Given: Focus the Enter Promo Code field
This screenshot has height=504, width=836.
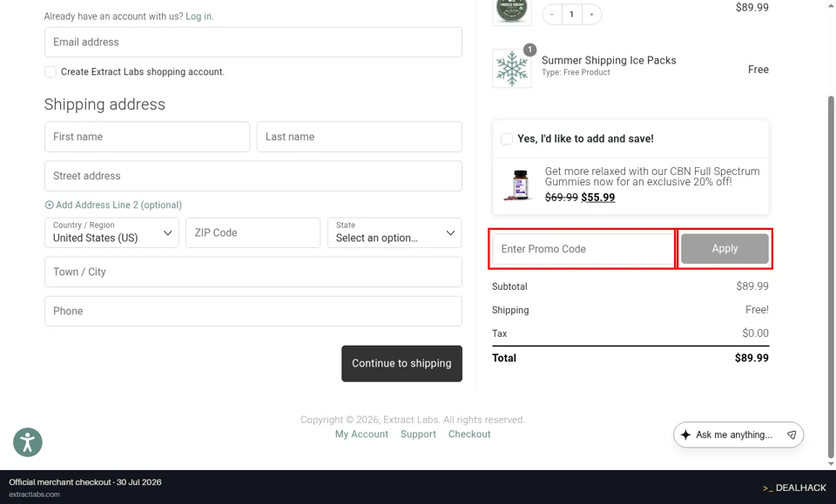Looking at the screenshot, I should click(583, 249).
